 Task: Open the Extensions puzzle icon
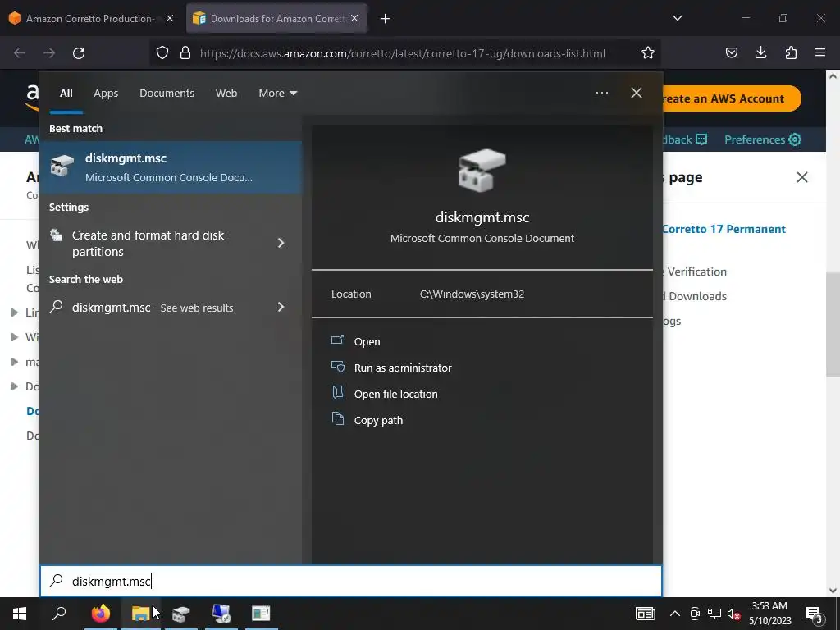pyautogui.click(x=791, y=52)
